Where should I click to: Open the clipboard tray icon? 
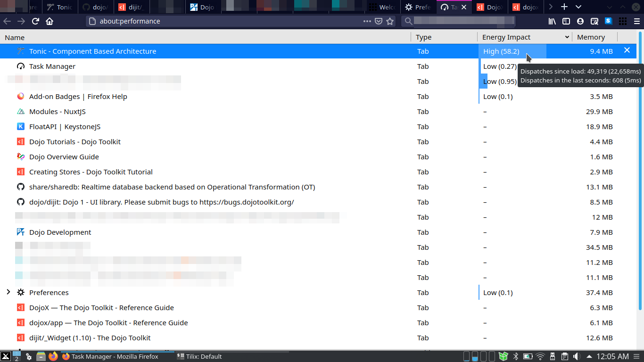565,356
